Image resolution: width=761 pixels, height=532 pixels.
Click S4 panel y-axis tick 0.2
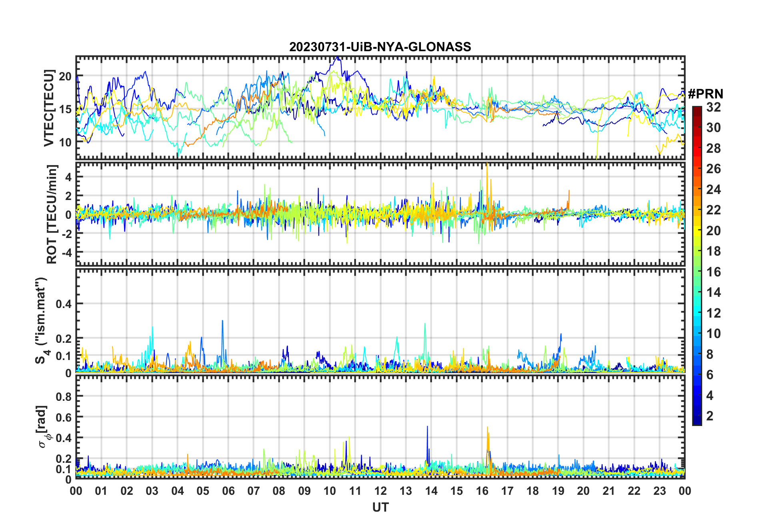pos(64,339)
